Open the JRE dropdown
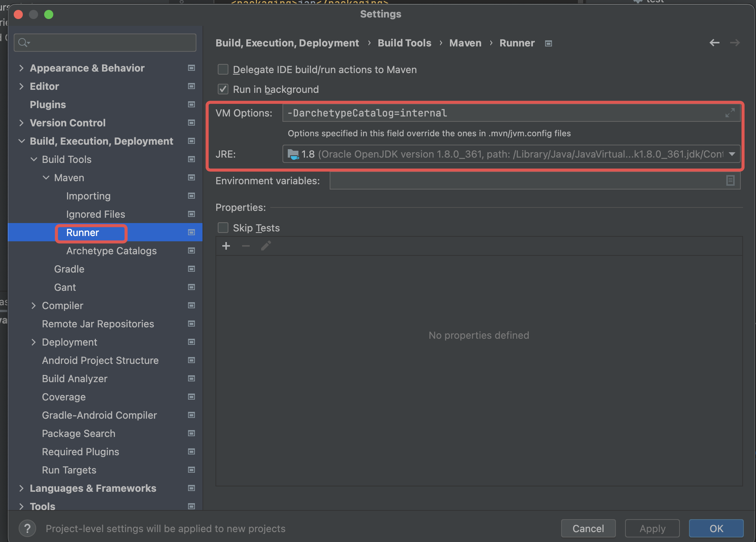This screenshot has width=756, height=542. [x=732, y=154]
